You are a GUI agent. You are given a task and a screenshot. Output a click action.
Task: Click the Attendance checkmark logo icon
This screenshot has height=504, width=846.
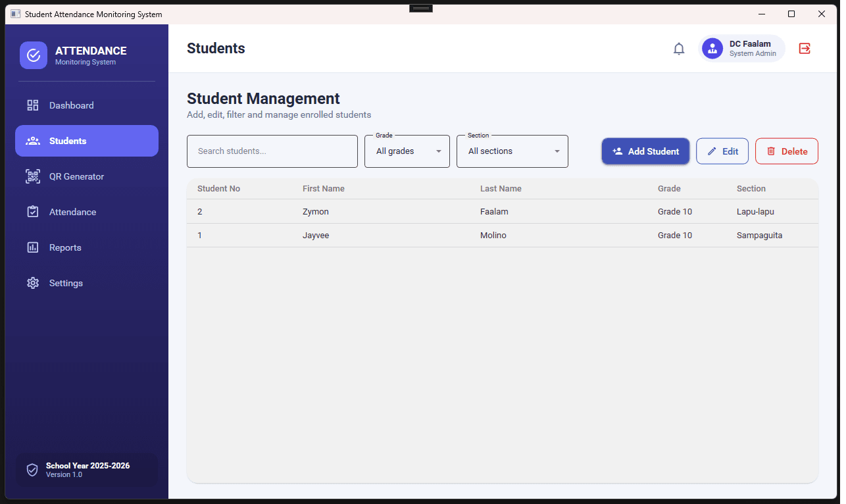pos(34,55)
